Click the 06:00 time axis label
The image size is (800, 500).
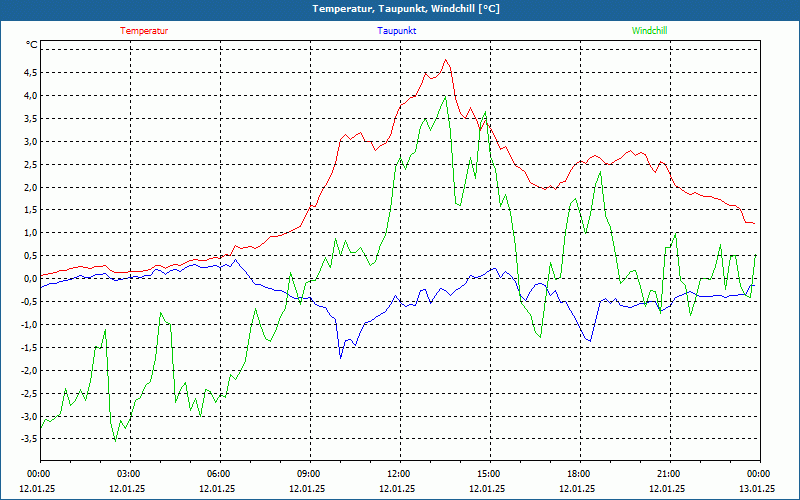[220, 474]
